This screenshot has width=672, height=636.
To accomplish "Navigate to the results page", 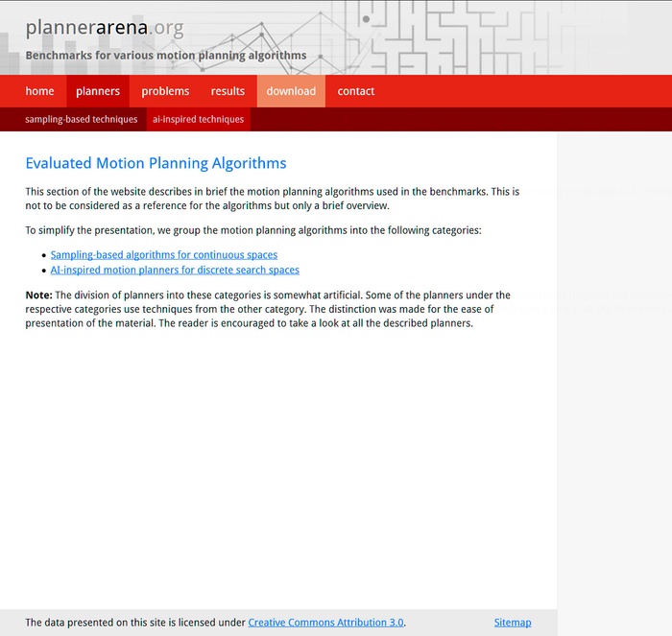I will point(228,91).
